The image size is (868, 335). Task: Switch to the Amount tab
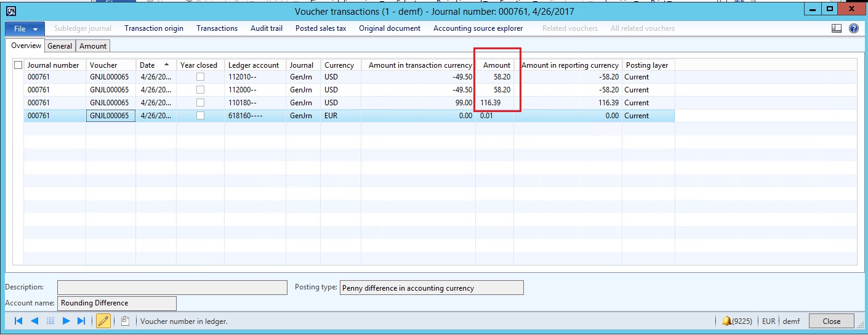pos(93,46)
